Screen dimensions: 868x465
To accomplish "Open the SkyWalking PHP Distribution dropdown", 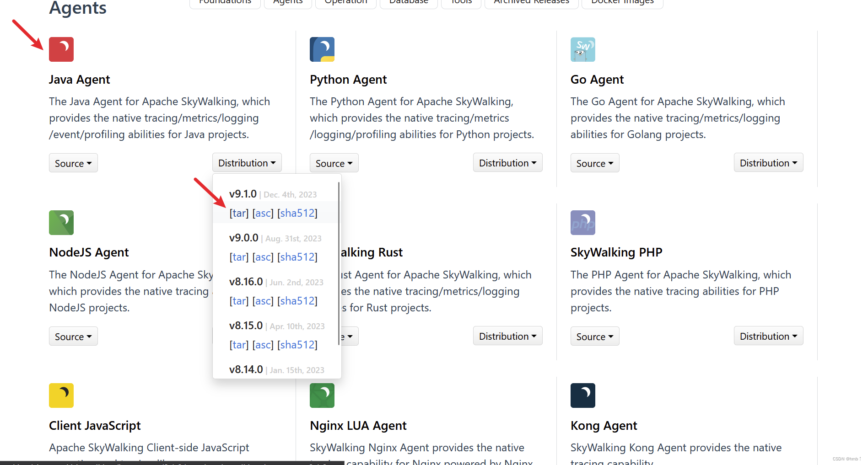I will 769,336.
